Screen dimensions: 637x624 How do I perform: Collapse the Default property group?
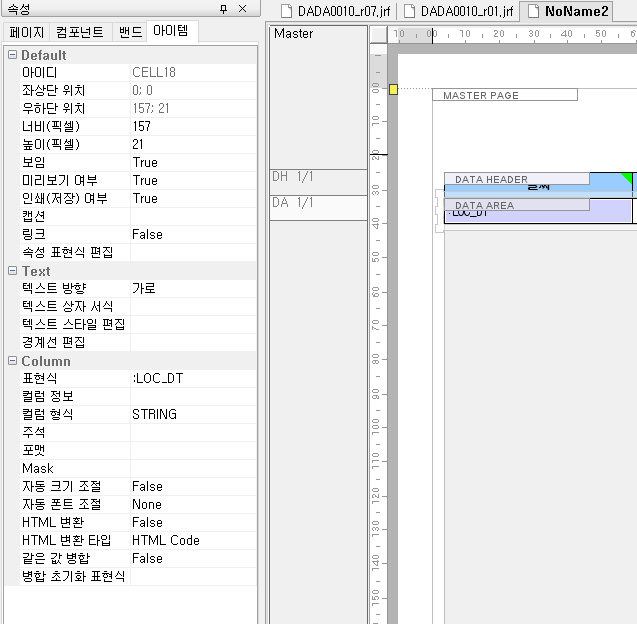13,54
